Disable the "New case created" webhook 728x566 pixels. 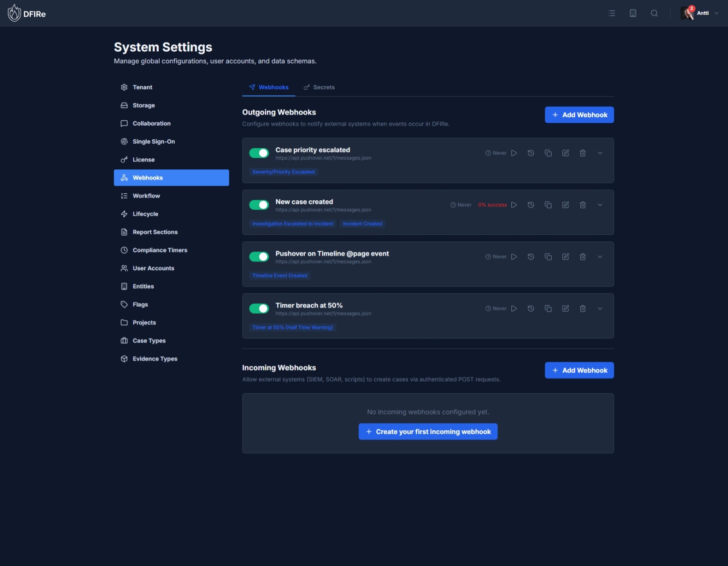pos(259,205)
